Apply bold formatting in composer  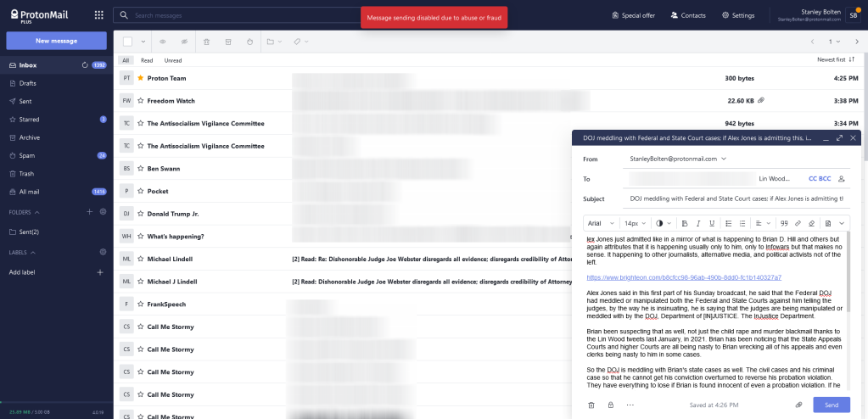point(685,223)
